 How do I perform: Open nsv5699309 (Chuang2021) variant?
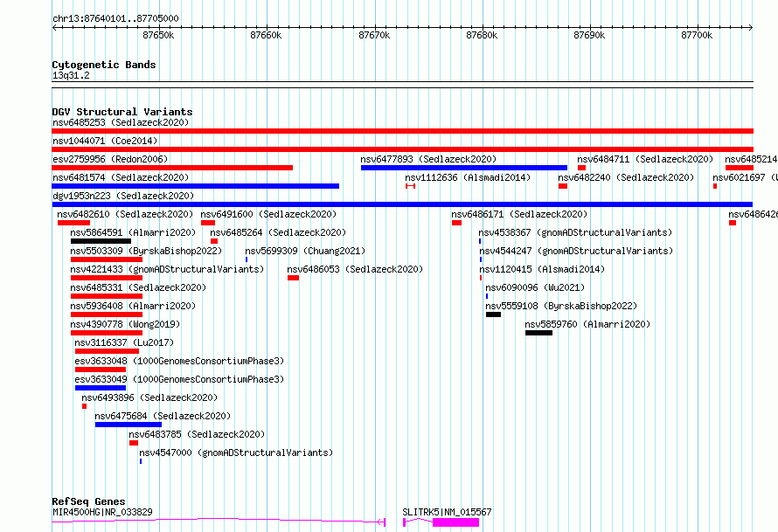coord(305,251)
